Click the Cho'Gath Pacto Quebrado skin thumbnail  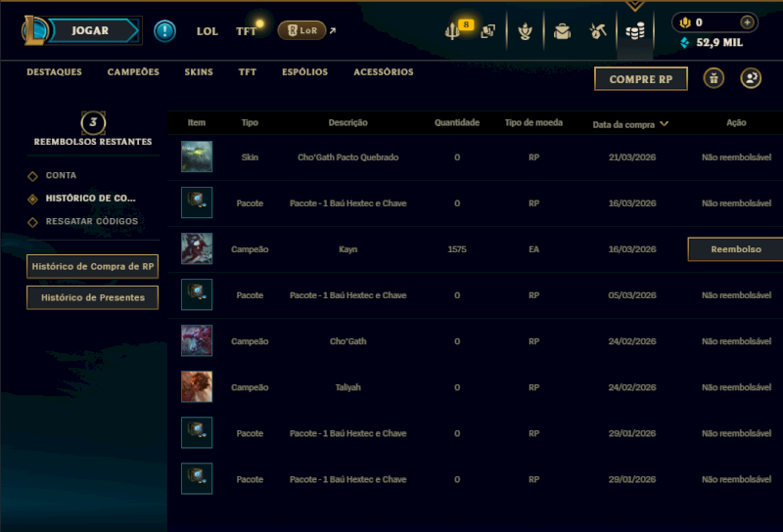click(197, 156)
